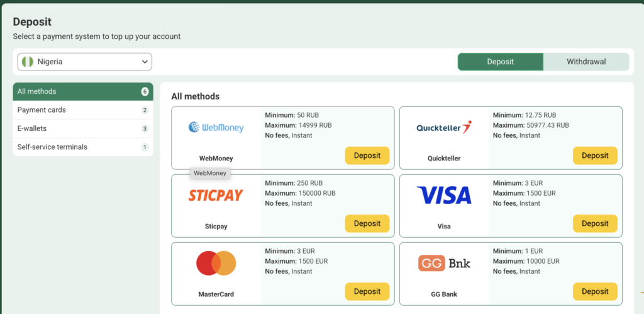644x314 pixels.
Task: Click the 'Minimum: 50 RUB' text
Action: tap(292, 115)
